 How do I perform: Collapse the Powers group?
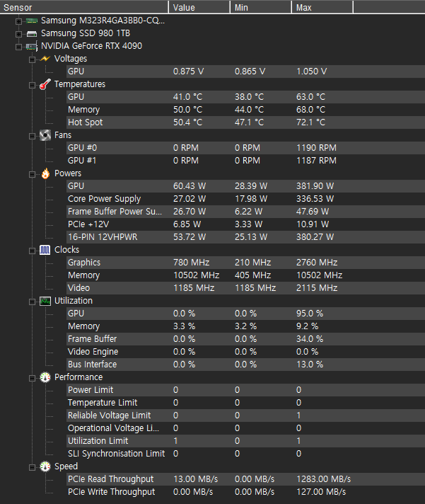tap(32, 175)
